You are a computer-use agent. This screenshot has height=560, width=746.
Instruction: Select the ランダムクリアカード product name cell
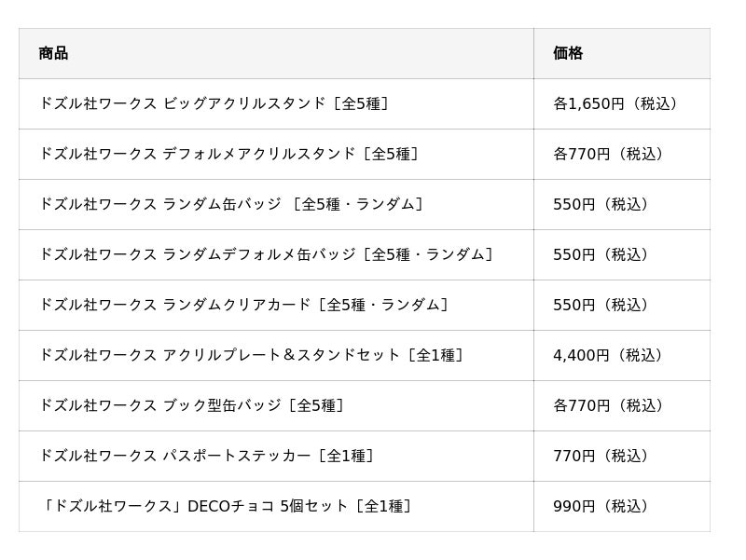click(243, 305)
